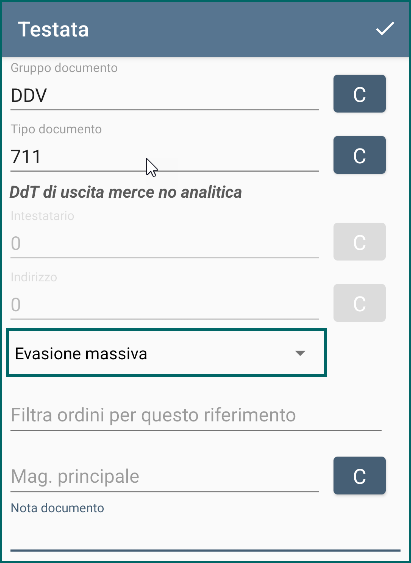Click the disabled Intestatario input field
Image resolution: width=411 pixels, height=563 pixels.
pos(164,243)
